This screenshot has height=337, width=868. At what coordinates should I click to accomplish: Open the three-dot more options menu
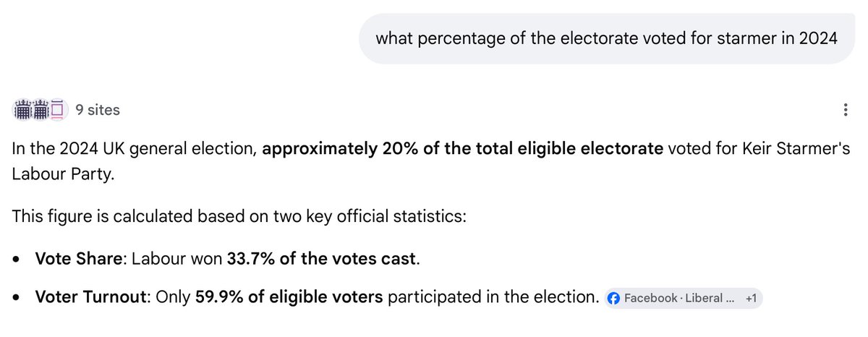846,111
